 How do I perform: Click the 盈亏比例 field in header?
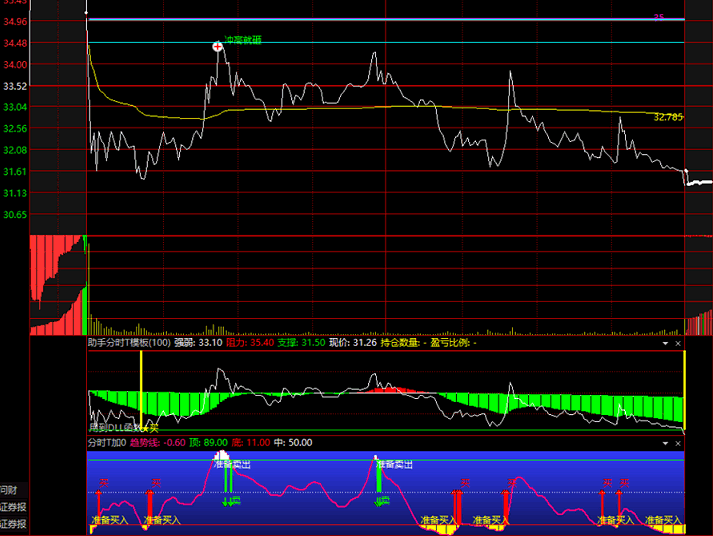pyautogui.click(x=453, y=343)
